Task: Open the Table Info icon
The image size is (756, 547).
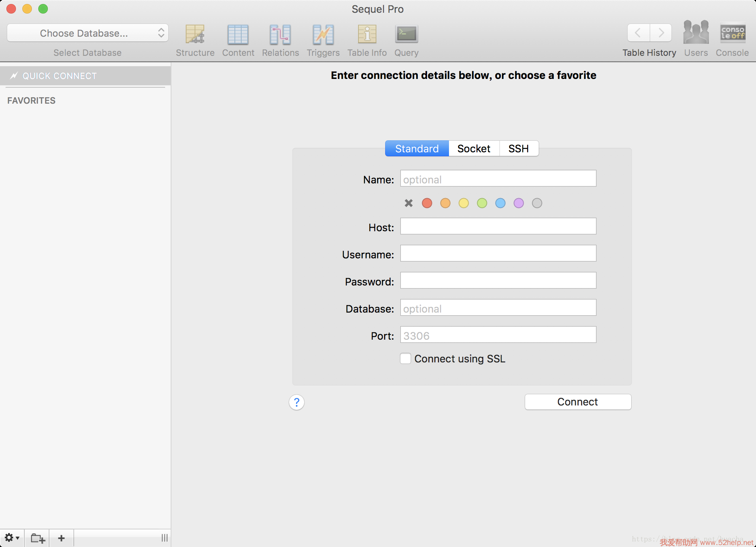Action: point(367,35)
